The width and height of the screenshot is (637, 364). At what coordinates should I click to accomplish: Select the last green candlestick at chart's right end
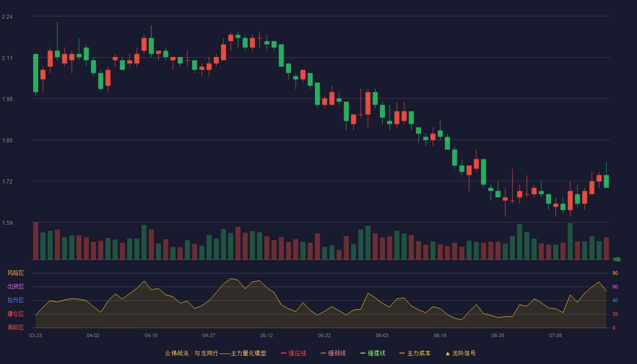pos(606,181)
